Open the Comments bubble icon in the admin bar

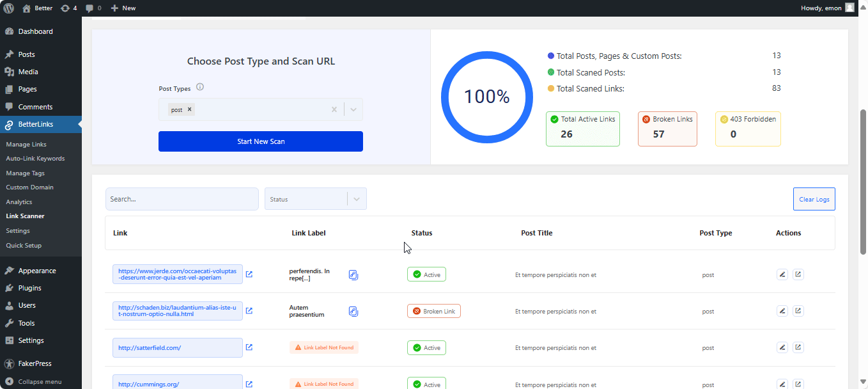[x=89, y=8]
